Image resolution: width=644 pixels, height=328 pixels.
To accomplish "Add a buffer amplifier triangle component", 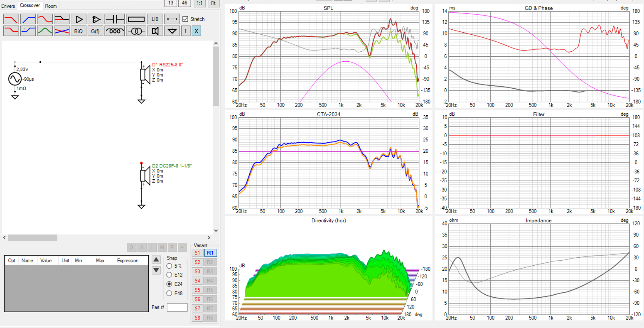I will [x=79, y=19].
